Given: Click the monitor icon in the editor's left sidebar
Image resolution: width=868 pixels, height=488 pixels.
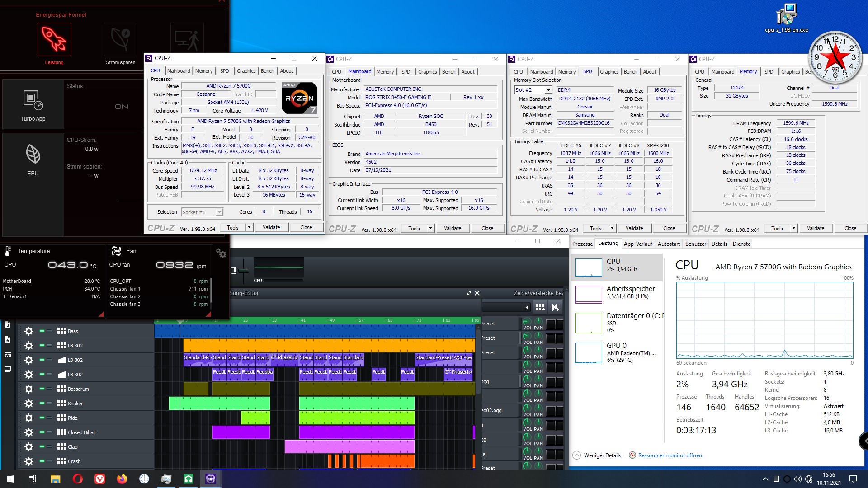Looking at the screenshot, I should [x=7, y=369].
